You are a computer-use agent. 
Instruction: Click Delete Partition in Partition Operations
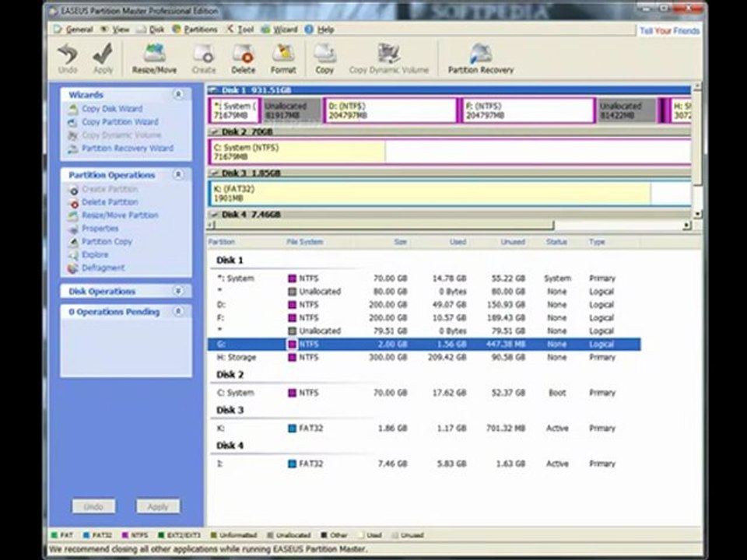[109, 202]
